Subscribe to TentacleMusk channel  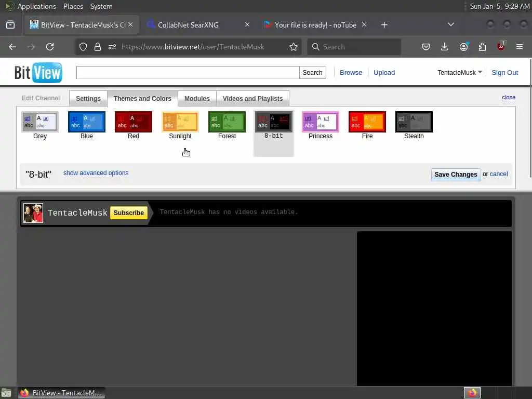click(129, 212)
